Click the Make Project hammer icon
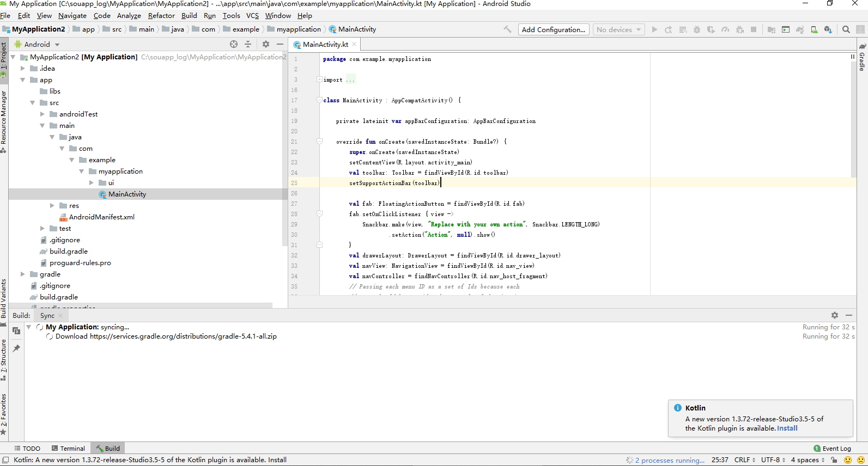Viewport: 868px width, 466px height. 507,29
